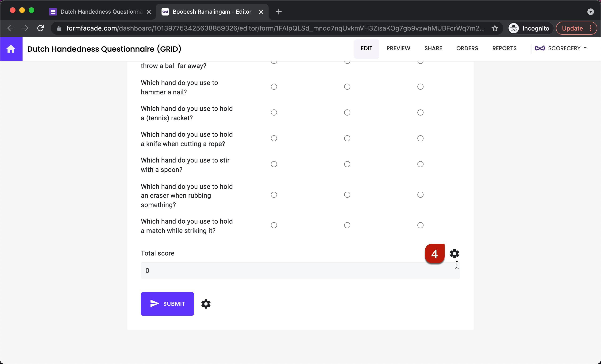Switch to the PREVIEW tab
Image resolution: width=601 pixels, height=364 pixels.
point(398,48)
